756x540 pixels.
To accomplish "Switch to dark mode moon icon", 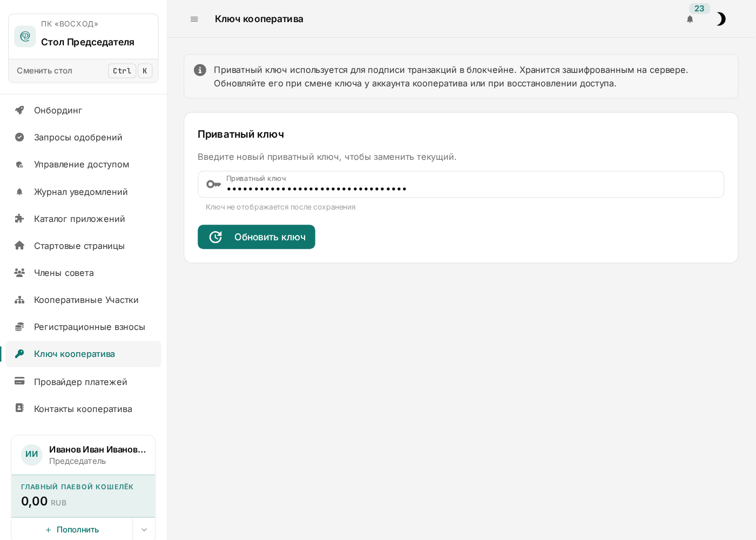I will pos(721,19).
